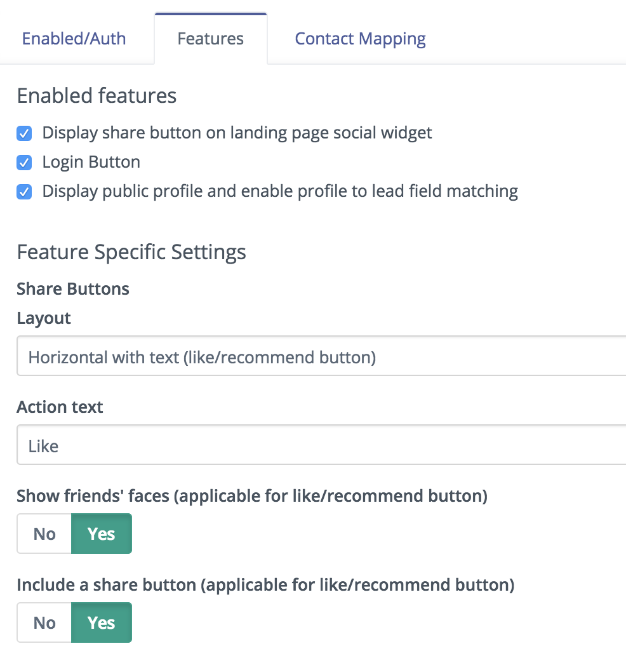Open the Layout dropdown showing Horizontal with text
This screenshot has height=672, width=626.
[321, 356]
